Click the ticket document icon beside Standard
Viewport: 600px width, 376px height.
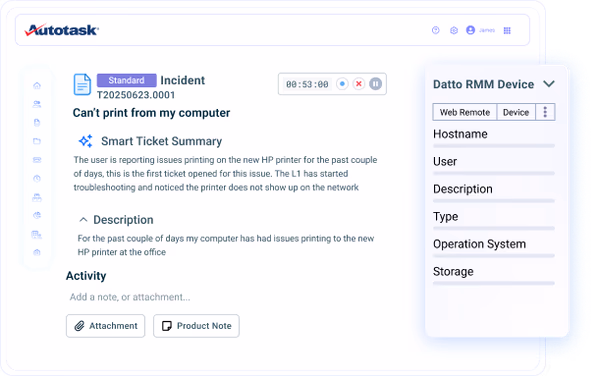(82, 85)
